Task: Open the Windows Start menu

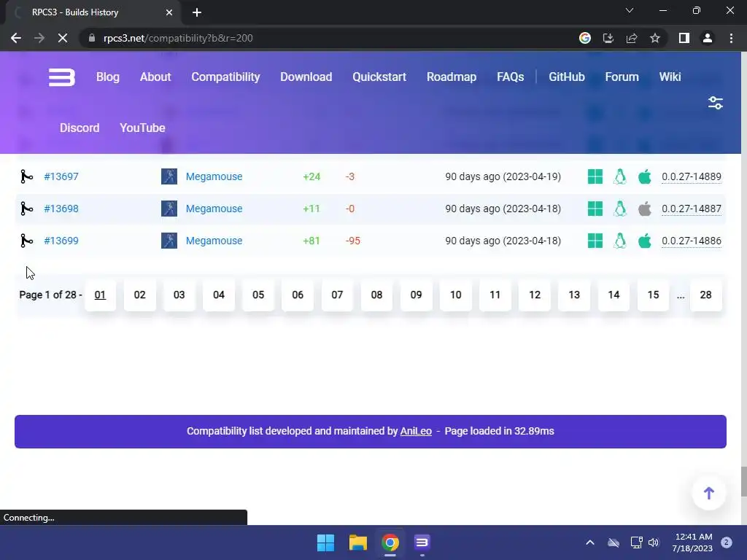Action: (x=326, y=542)
